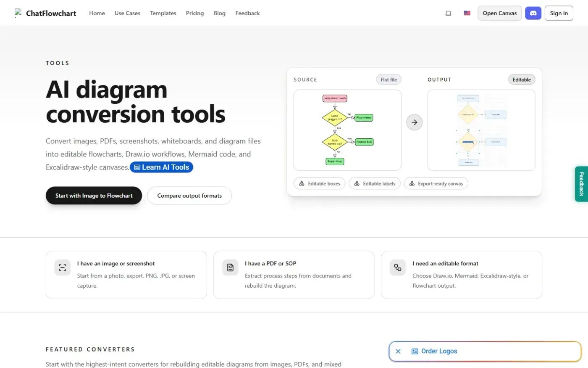Open the Discord icon button
The image size is (588, 368).
point(533,13)
